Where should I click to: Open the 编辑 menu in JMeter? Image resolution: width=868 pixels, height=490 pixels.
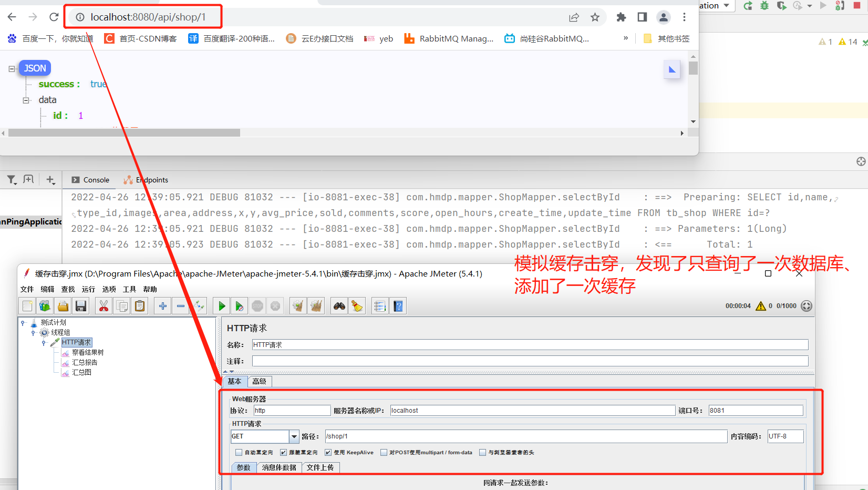tap(47, 289)
